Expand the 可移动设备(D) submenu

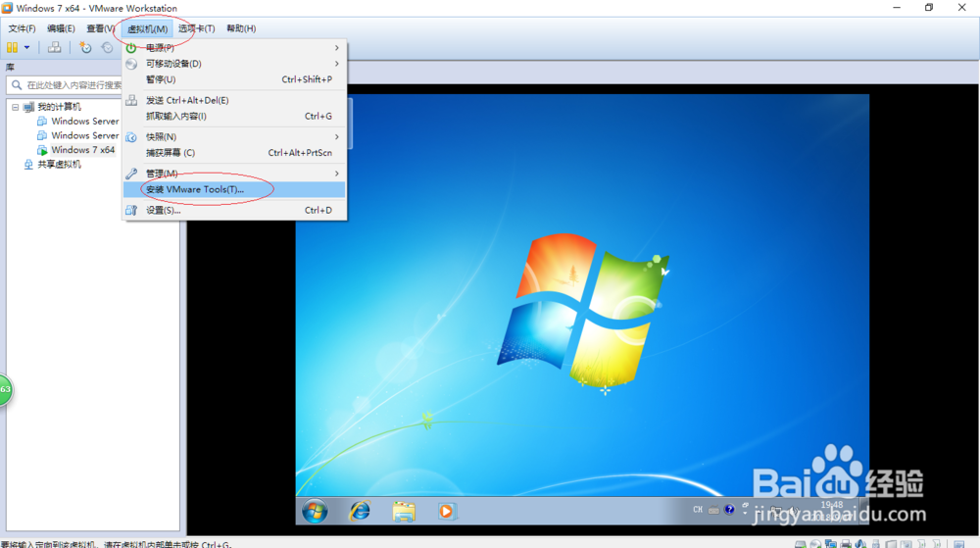tap(234, 64)
